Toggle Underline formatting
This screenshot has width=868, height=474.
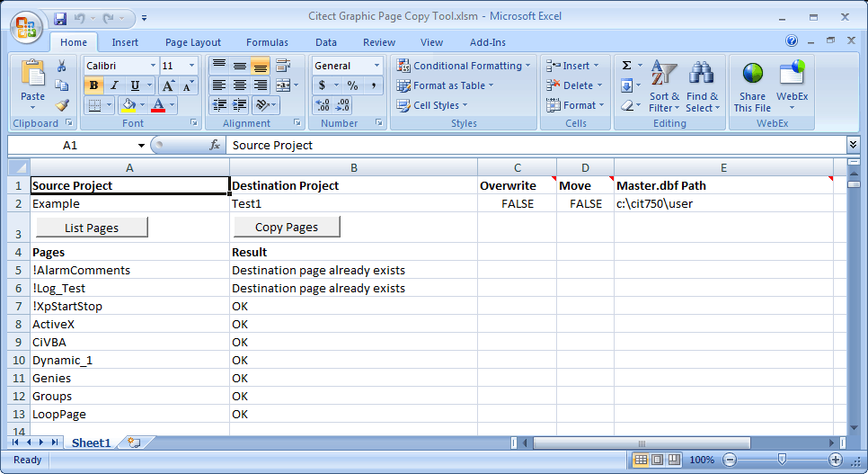coord(135,85)
